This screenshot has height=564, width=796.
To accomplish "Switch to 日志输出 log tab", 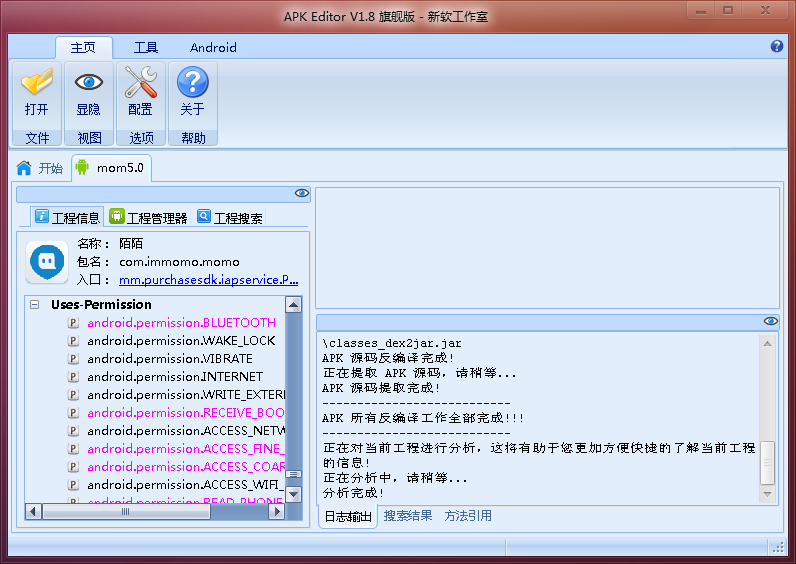I will 348,517.
